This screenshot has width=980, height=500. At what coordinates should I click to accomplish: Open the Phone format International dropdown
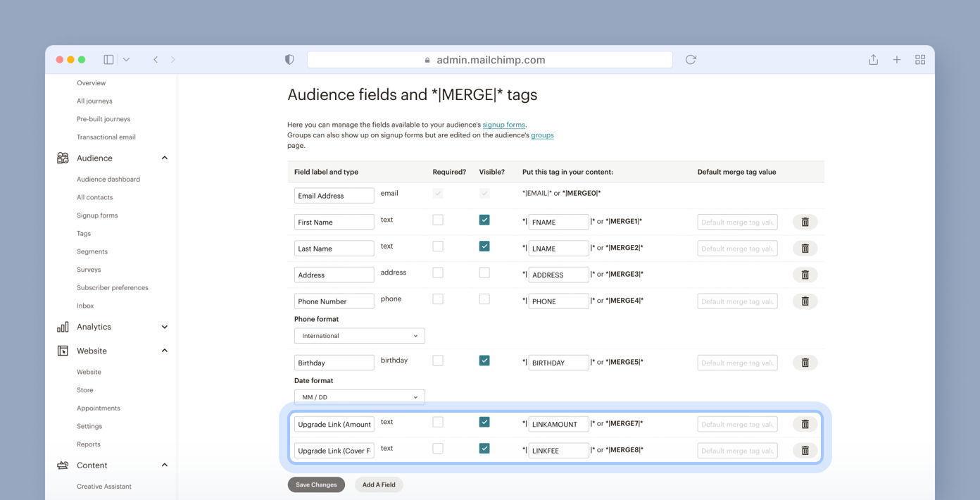point(359,336)
